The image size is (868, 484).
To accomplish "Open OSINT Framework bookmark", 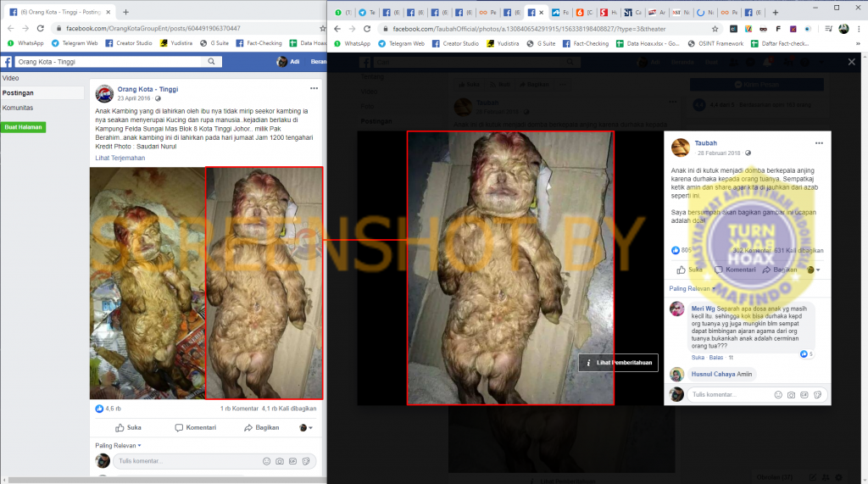I will click(715, 43).
